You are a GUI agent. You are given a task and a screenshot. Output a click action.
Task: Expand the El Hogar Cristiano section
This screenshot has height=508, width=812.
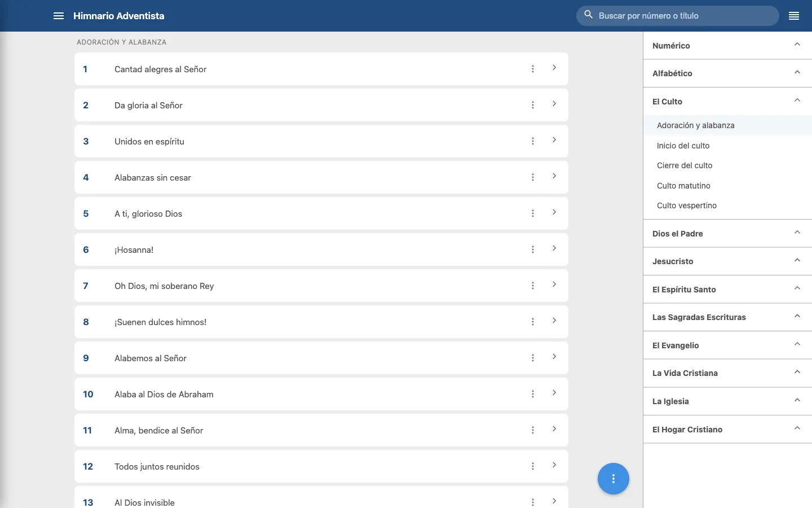727,430
